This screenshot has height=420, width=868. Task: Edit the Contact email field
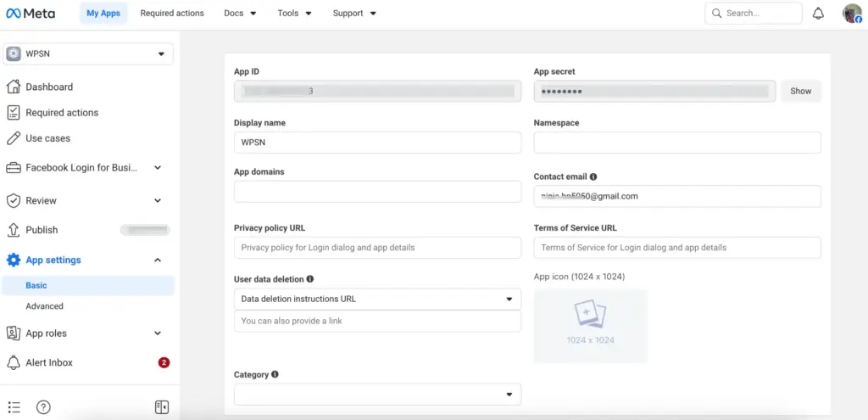677,196
